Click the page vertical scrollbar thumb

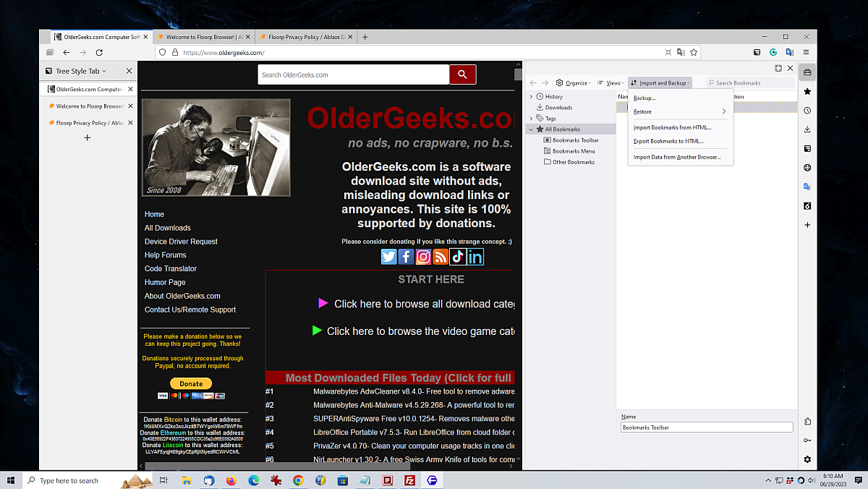point(518,75)
